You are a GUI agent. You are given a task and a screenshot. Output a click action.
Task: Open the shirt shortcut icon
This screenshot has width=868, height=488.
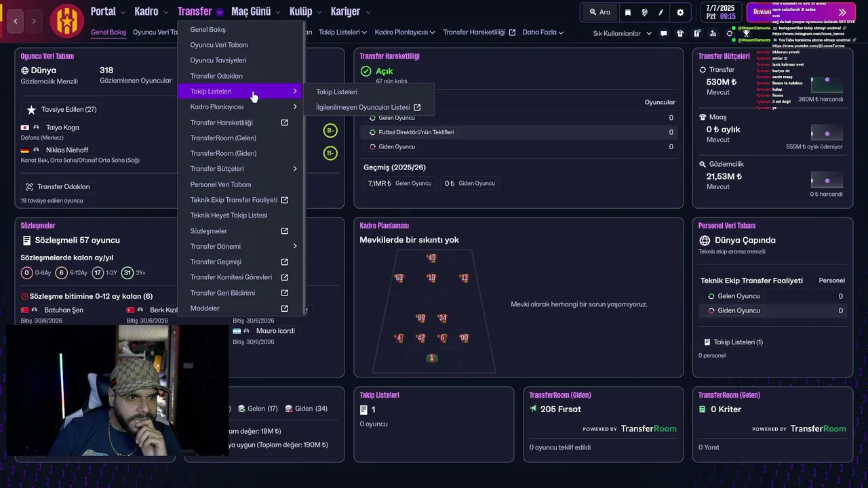point(680,33)
